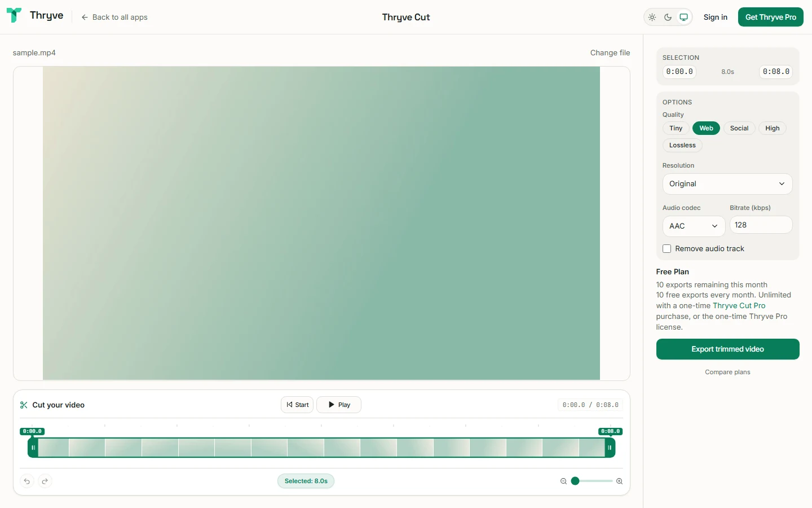Click the video preview area
Screen dimensions: 812x508
click(x=321, y=224)
